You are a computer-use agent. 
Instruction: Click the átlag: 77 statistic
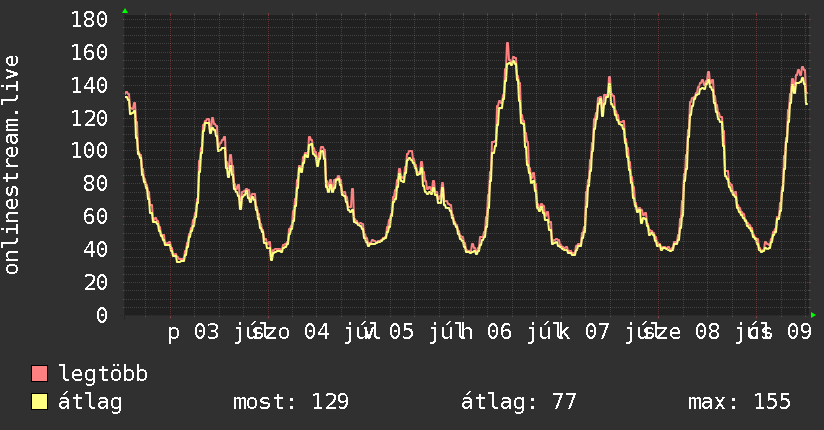click(518, 402)
